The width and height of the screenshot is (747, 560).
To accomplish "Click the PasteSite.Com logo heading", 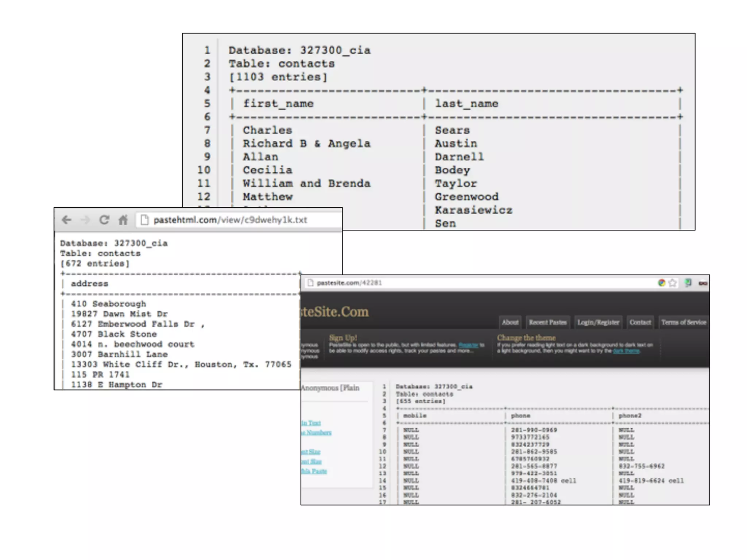I will click(x=334, y=312).
